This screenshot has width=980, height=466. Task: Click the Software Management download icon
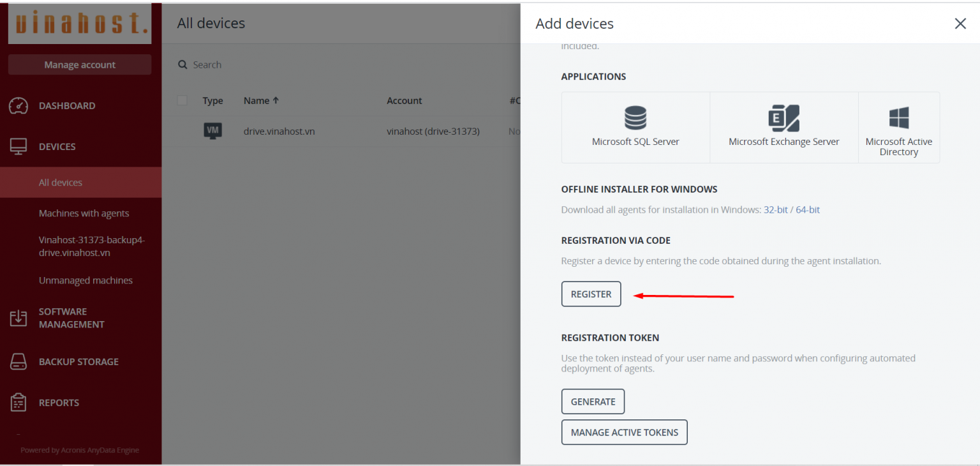(19, 318)
